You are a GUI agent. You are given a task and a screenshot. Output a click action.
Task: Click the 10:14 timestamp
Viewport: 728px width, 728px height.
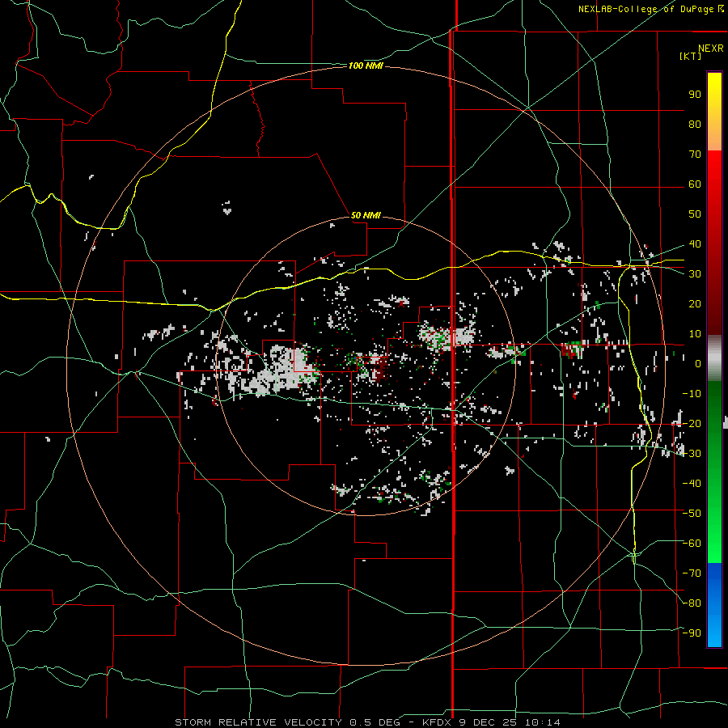click(542, 722)
